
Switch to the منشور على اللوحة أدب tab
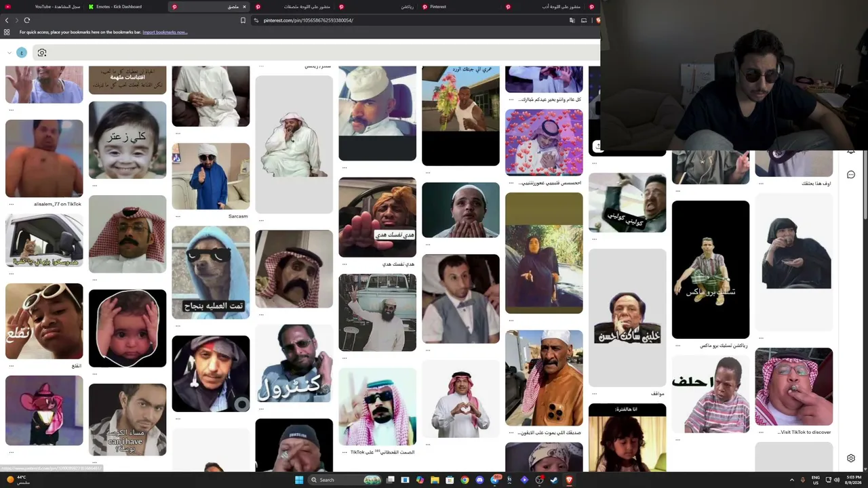(x=543, y=7)
